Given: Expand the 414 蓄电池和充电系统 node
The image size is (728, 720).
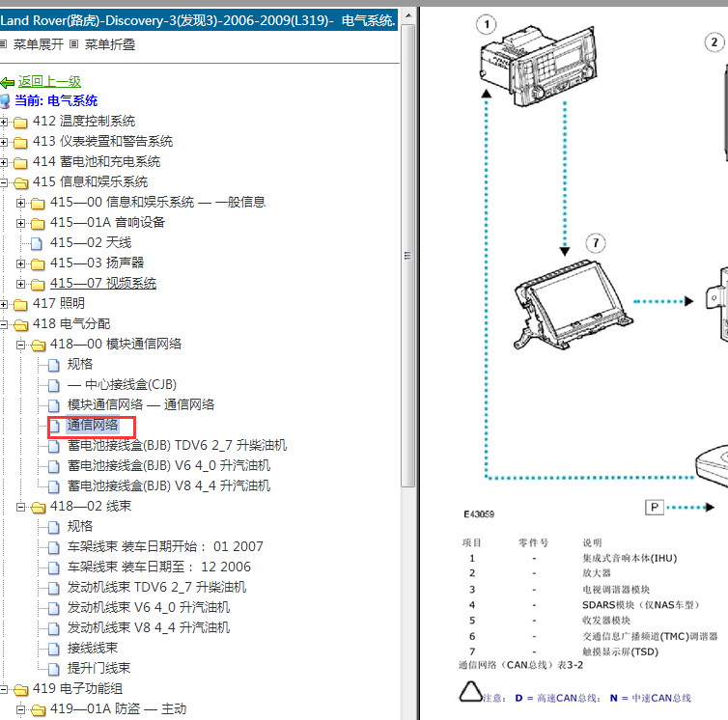Looking at the screenshot, I should [4, 162].
